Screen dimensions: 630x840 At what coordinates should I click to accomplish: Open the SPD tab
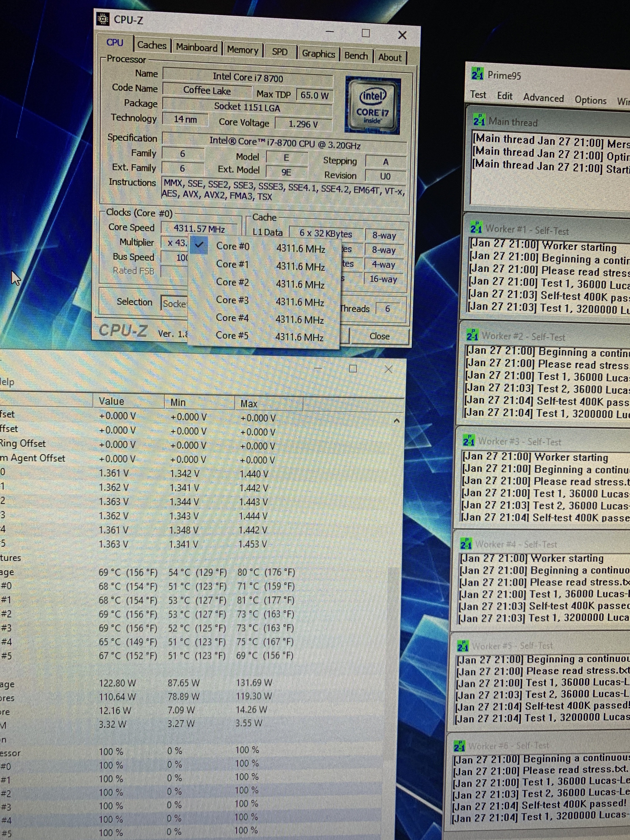pos(280,52)
